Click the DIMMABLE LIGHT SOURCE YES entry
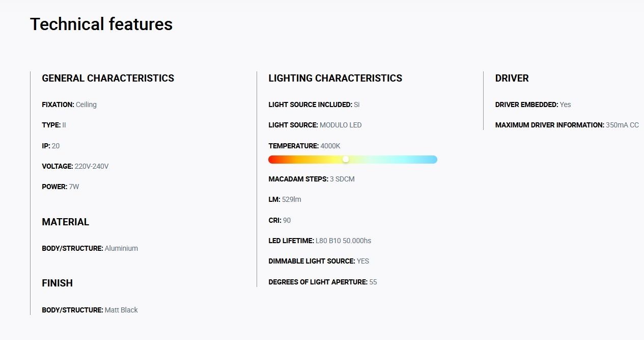Image resolution: width=644 pixels, height=340 pixels. [x=319, y=261]
